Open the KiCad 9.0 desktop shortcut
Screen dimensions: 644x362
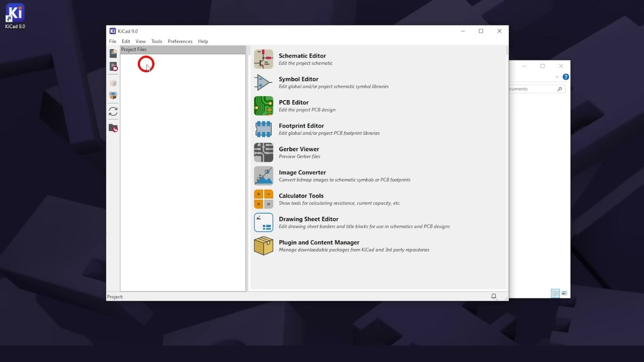[x=15, y=16]
